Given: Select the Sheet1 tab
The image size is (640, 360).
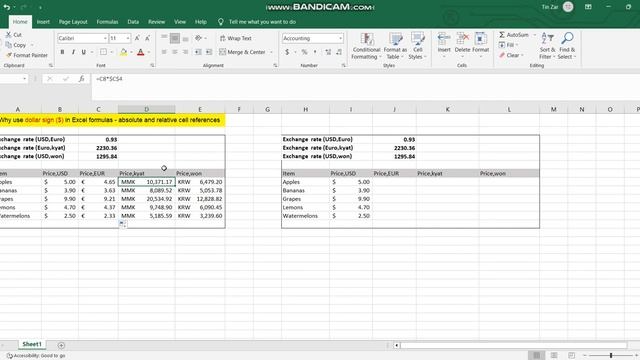Looking at the screenshot, I should coord(32,344).
